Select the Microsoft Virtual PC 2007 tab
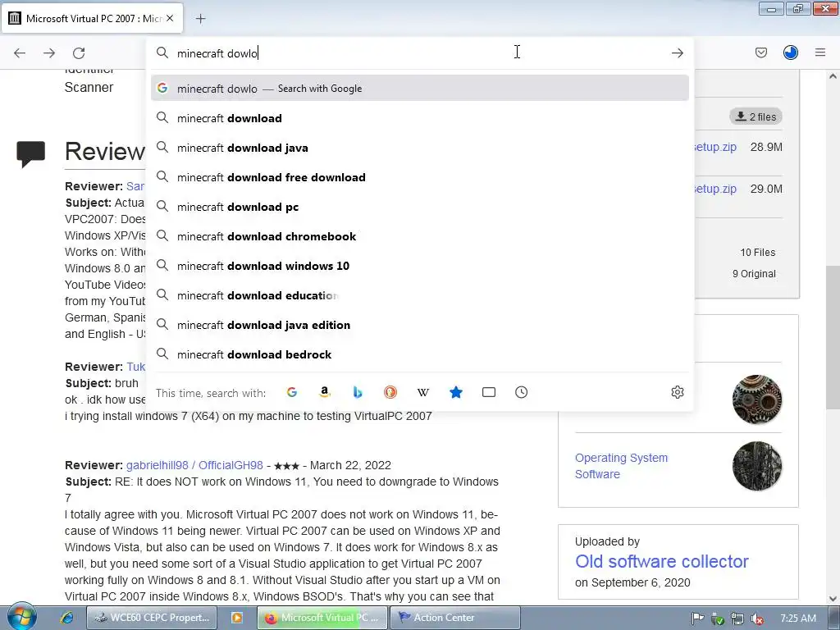The width and height of the screenshot is (840, 630). tap(92, 18)
